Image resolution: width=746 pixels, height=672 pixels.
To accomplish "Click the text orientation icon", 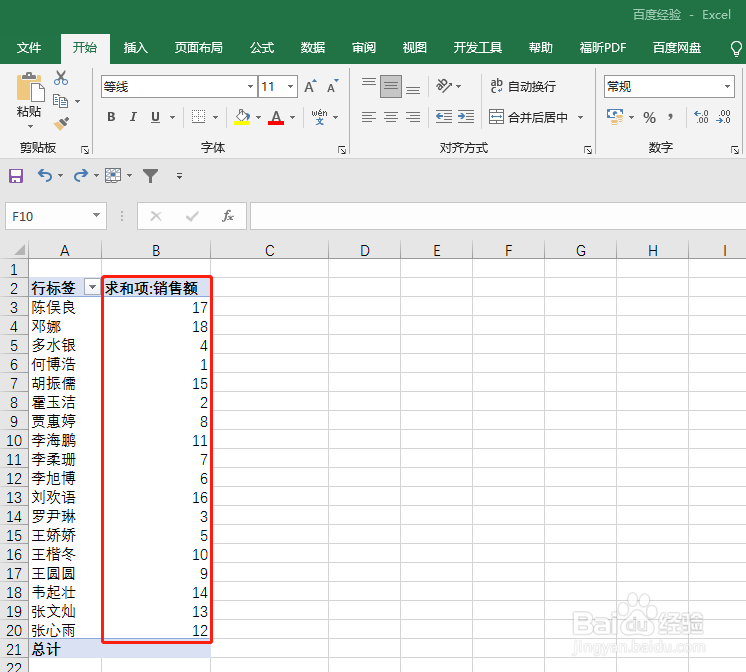I will click(444, 86).
